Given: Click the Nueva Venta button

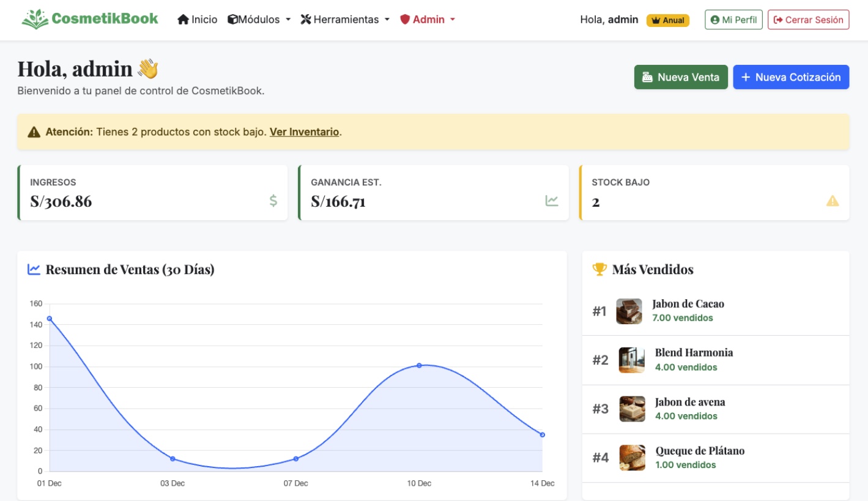Looking at the screenshot, I should pos(681,78).
